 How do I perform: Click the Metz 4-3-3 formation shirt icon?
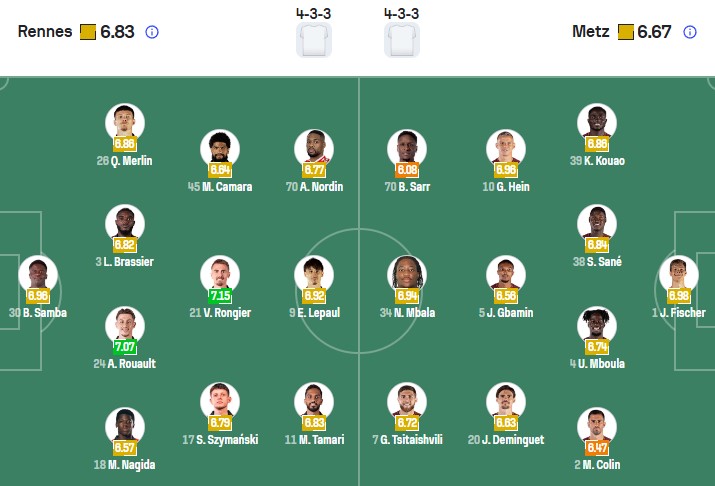pyautogui.click(x=402, y=40)
